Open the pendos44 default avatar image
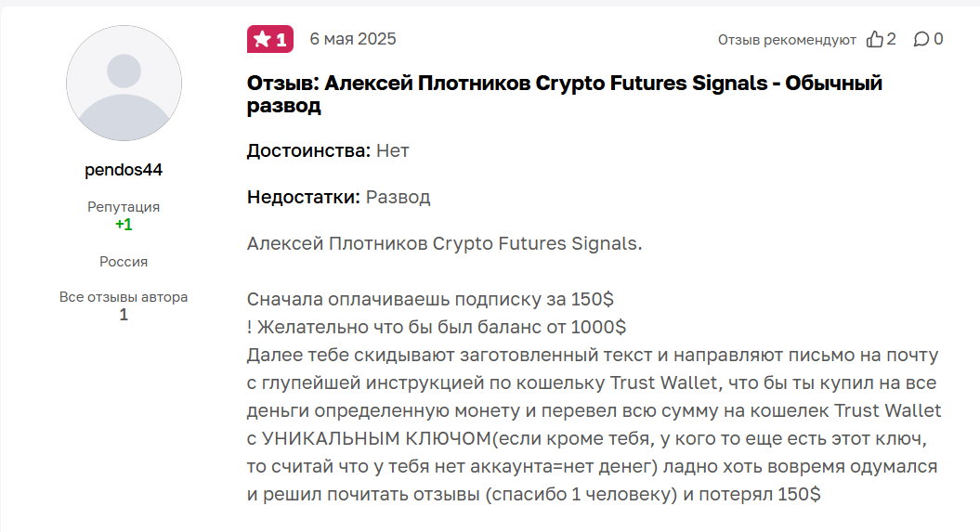The height and width of the screenshot is (532, 980). 124,83
